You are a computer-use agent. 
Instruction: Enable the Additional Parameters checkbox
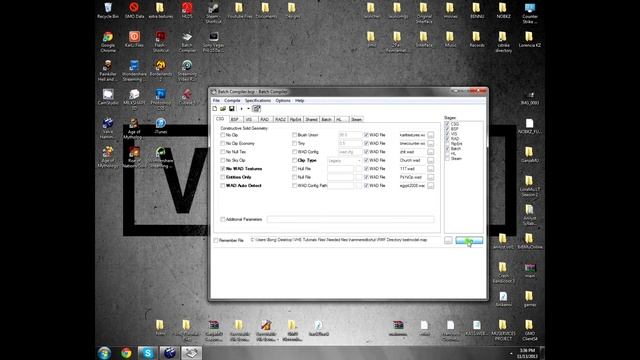pos(223,219)
